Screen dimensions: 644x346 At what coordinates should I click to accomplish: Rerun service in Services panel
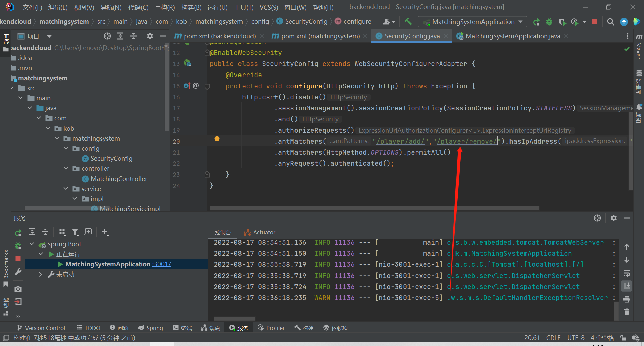pyautogui.click(x=18, y=233)
